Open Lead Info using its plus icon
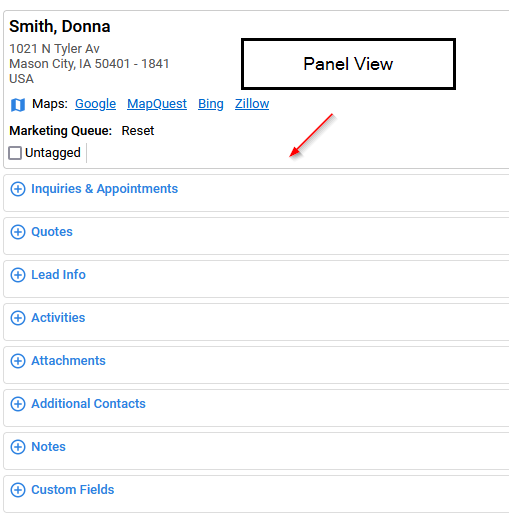The image size is (509, 528). [x=18, y=275]
